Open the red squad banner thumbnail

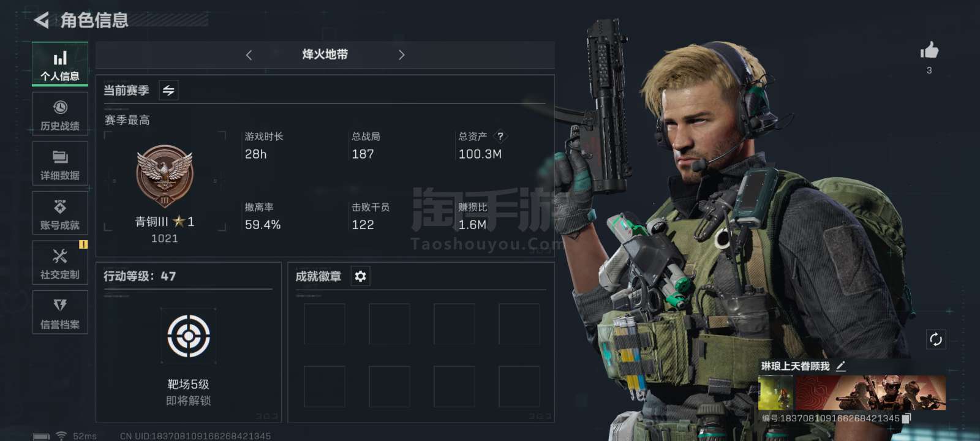[x=870, y=393]
